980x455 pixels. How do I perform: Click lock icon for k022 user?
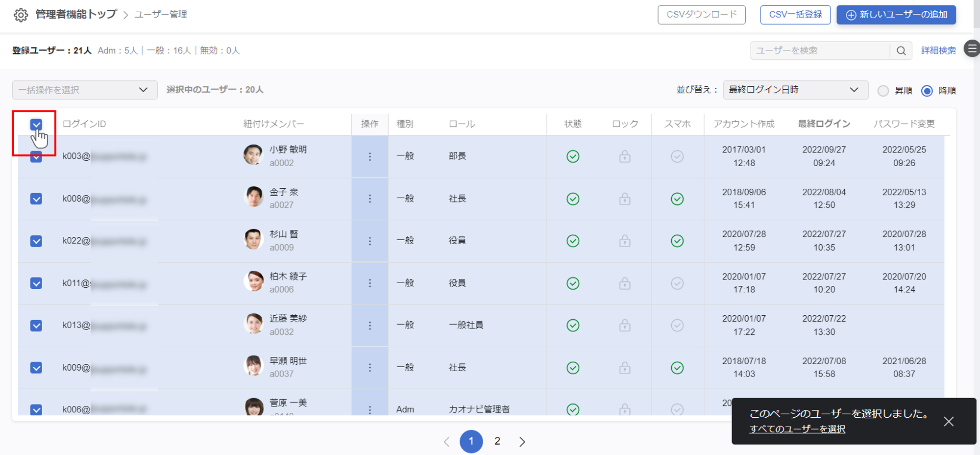pos(625,241)
